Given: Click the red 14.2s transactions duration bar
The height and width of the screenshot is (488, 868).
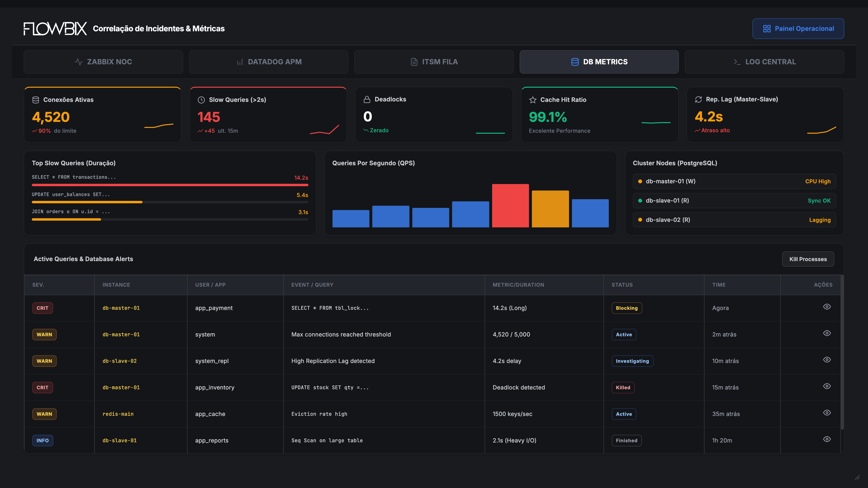Looking at the screenshot, I should (x=170, y=185).
